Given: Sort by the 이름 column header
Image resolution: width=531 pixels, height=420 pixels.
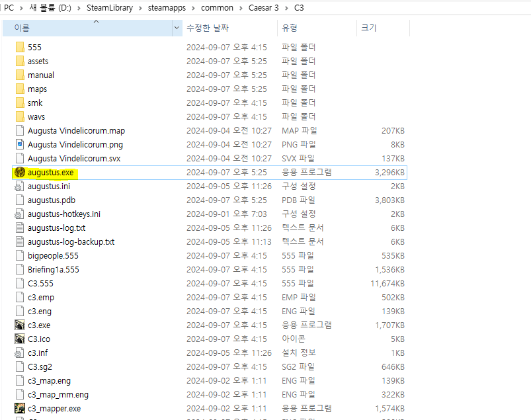Looking at the screenshot, I should pos(88,28).
